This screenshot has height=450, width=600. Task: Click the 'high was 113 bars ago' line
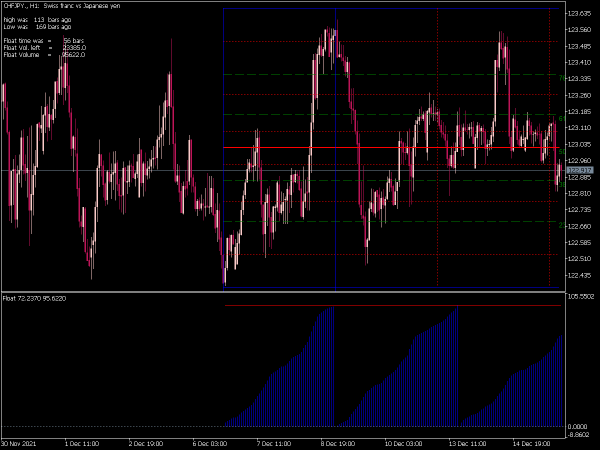tap(37, 20)
